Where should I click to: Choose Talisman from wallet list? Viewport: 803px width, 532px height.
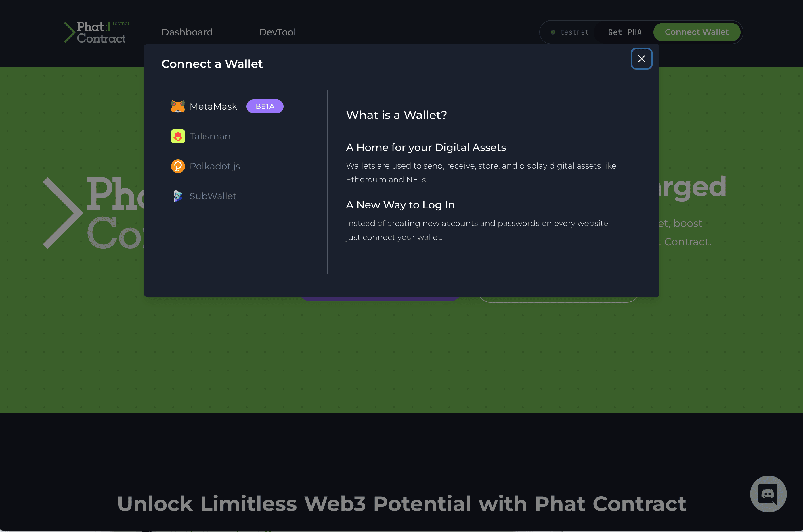(210, 136)
